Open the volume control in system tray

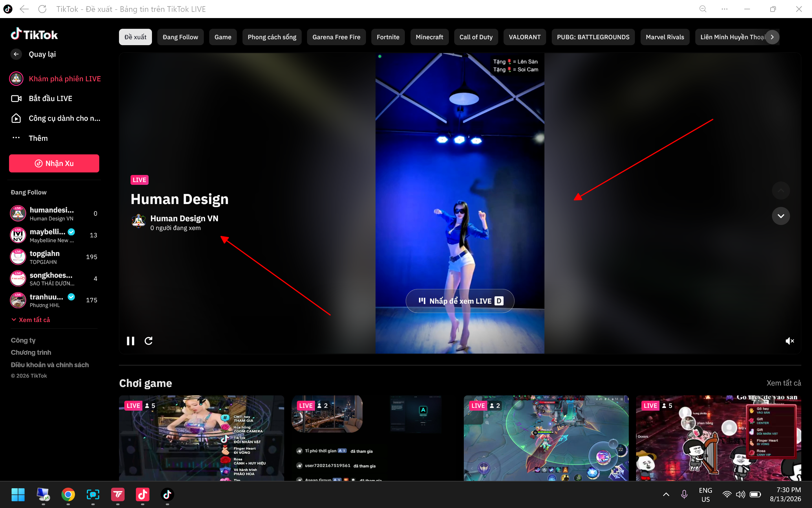point(741,494)
